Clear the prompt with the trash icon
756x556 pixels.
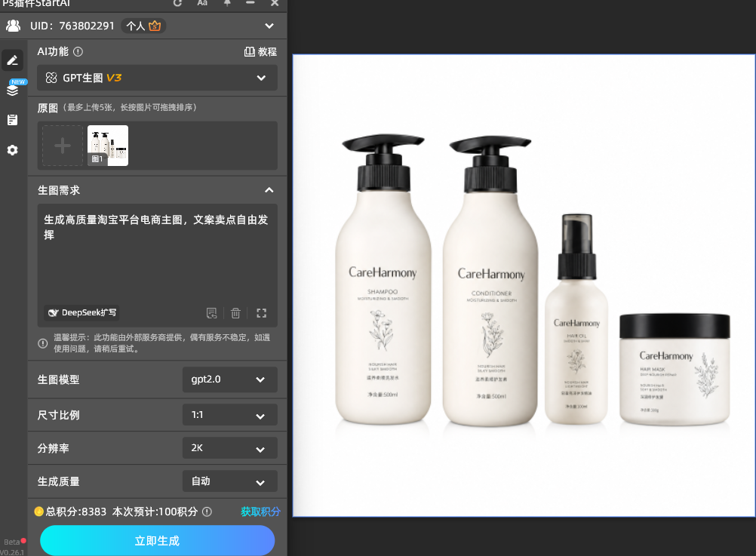pos(235,313)
